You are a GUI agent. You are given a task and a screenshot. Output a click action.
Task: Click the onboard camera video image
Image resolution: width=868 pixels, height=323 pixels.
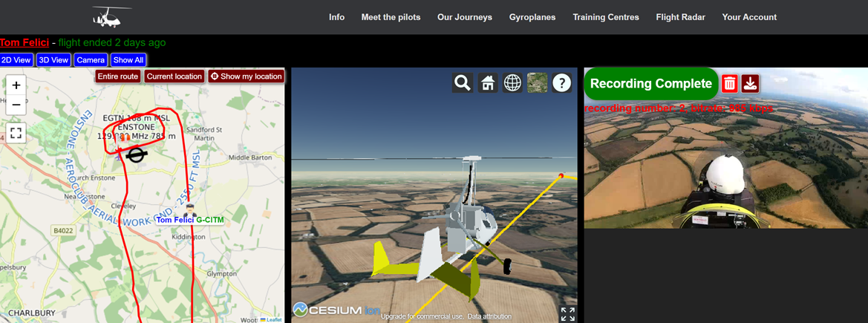[x=725, y=148]
